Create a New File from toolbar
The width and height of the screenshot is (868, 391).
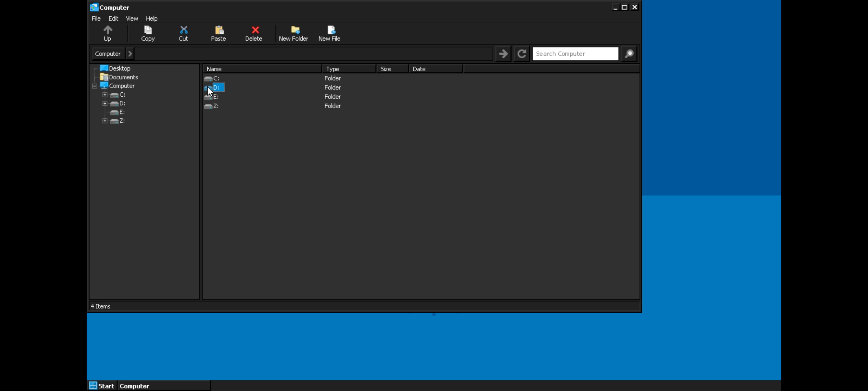pos(329,34)
